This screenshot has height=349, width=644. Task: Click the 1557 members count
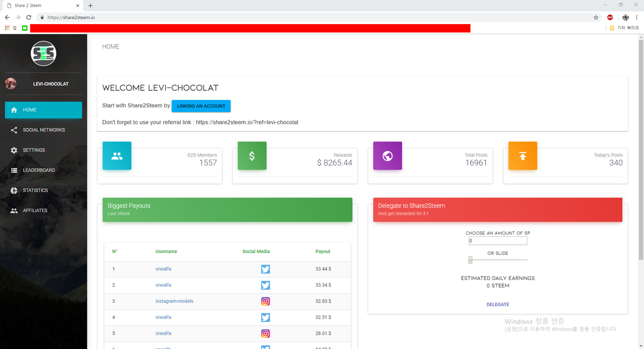click(x=208, y=163)
